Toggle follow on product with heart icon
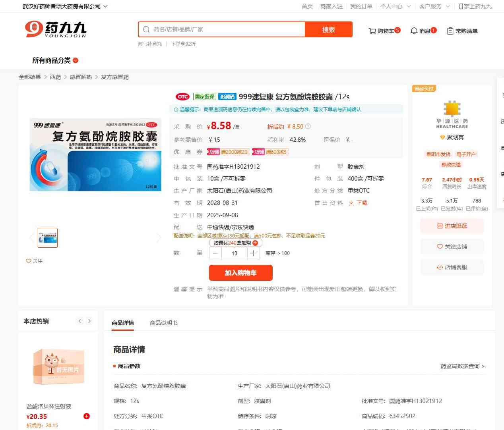504x430 pixels. [29, 261]
